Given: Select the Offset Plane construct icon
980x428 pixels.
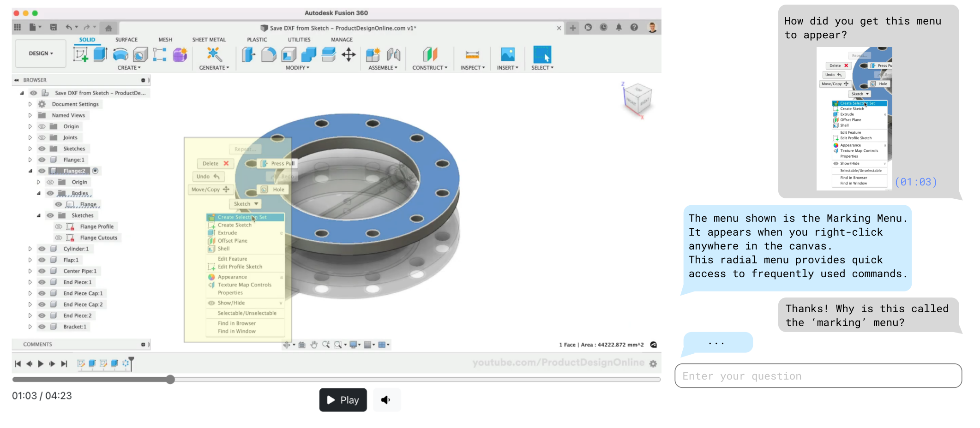Looking at the screenshot, I should point(430,54).
